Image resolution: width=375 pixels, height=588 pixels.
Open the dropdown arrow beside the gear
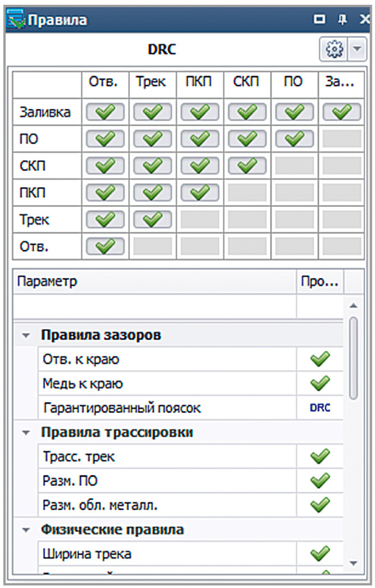pyautogui.click(x=356, y=50)
